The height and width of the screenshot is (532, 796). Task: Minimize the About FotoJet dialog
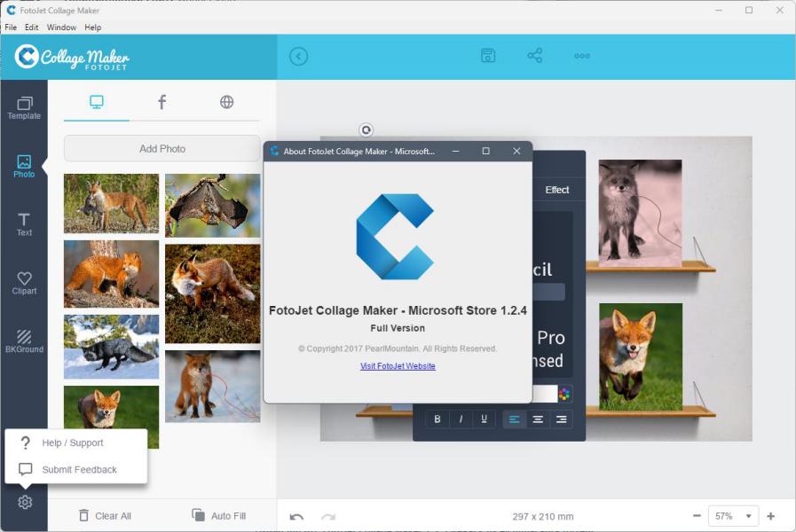point(455,151)
